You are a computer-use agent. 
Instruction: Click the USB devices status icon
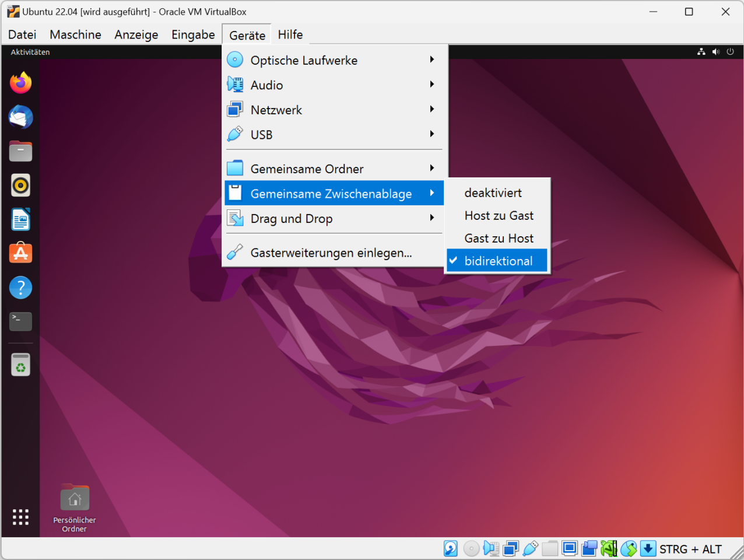point(530,549)
